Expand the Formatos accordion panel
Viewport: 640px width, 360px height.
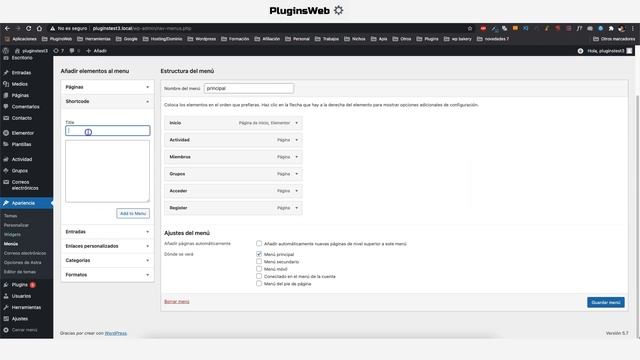(x=107, y=275)
